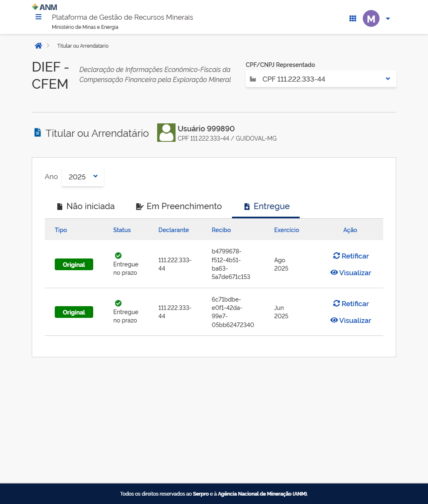
Task: Open the CPF/CNPJ Representado dropdown
Action: pos(321,79)
